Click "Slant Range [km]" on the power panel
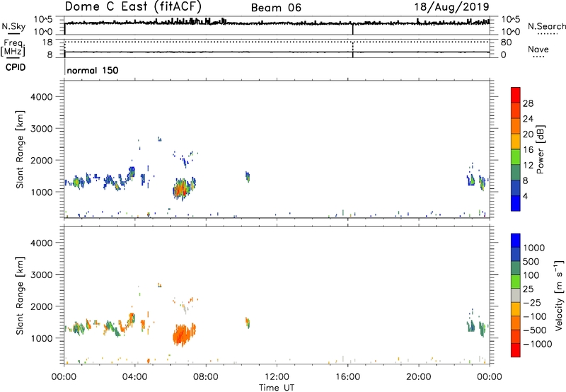566x392 pixels. coord(20,149)
